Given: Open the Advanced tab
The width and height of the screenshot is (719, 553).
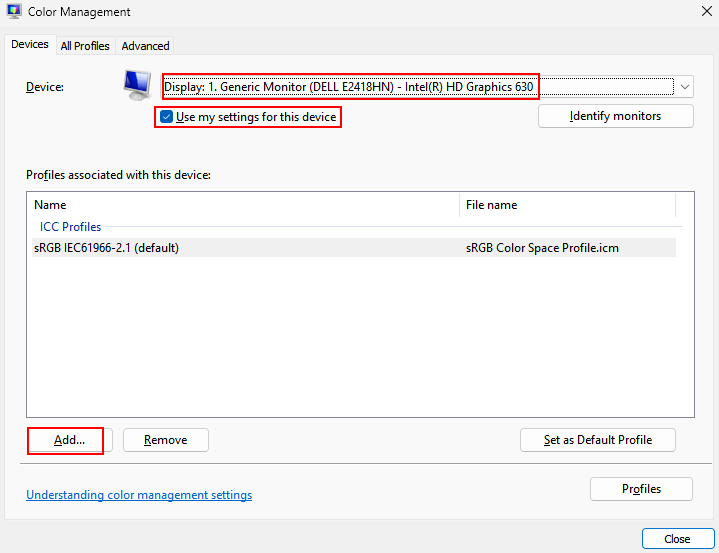Looking at the screenshot, I should point(146,46).
